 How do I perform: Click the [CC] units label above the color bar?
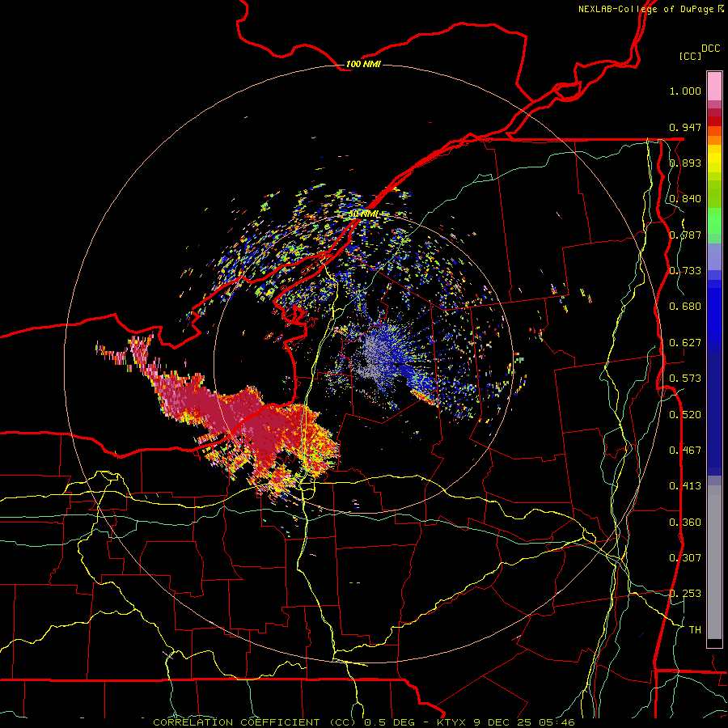690,56
